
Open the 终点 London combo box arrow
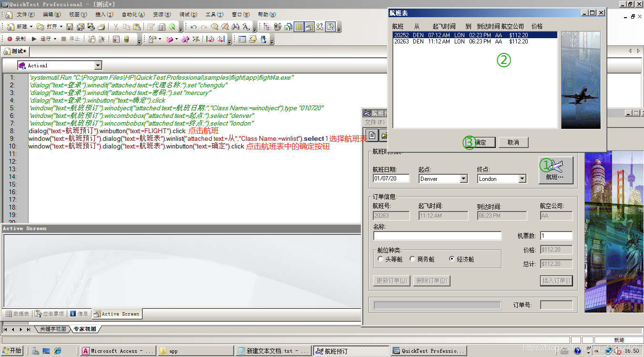522,178
